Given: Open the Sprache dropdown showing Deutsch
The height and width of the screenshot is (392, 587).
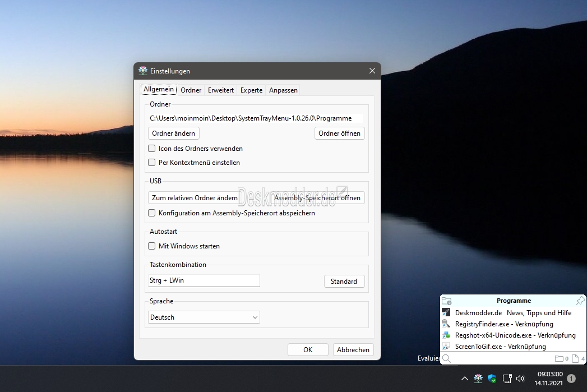Looking at the screenshot, I should (x=204, y=317).
